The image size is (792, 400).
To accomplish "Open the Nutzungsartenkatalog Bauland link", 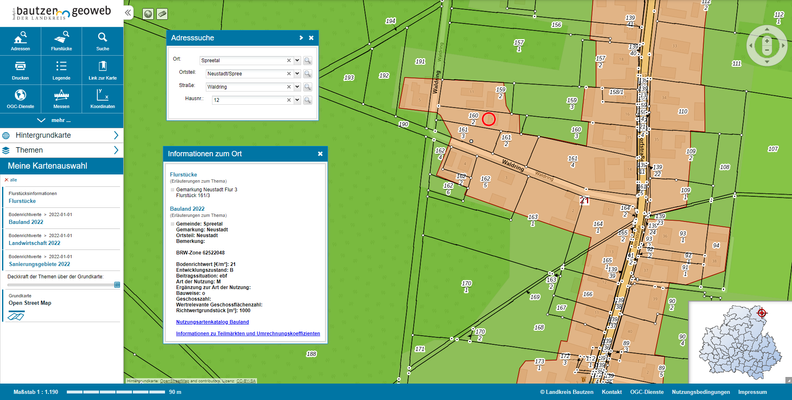I will [212, 321].
